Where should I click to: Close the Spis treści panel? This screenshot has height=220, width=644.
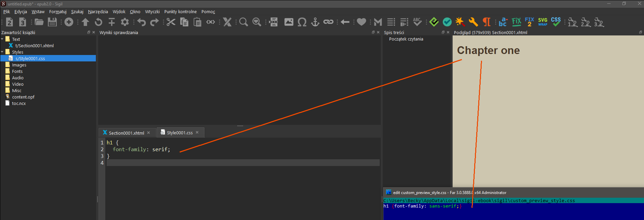(x=448, y=32)
